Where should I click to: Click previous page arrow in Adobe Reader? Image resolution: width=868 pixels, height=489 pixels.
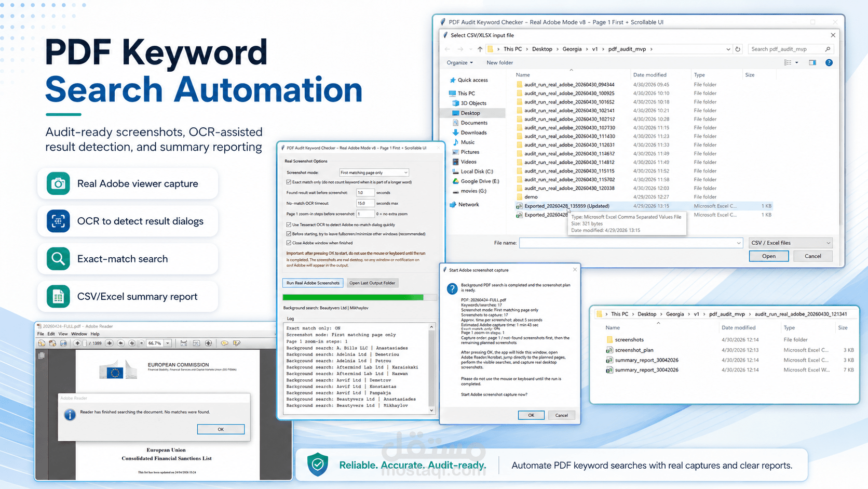tap(77, 343)
